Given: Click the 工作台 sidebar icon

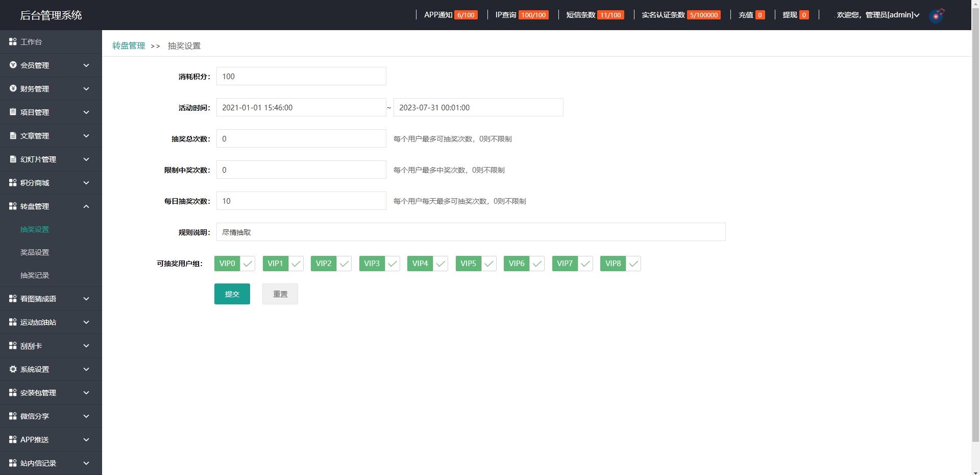Looking at the screenshot, I should 13,41.
